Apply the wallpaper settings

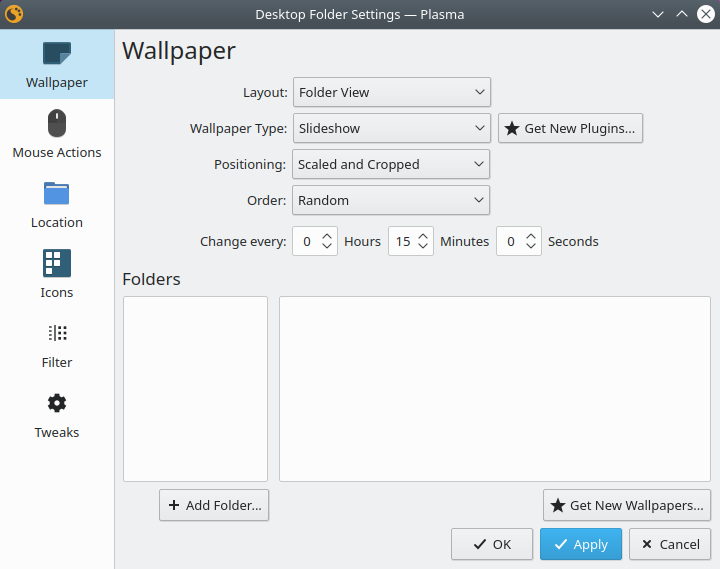pyautogui.click(x=581, y=544)
